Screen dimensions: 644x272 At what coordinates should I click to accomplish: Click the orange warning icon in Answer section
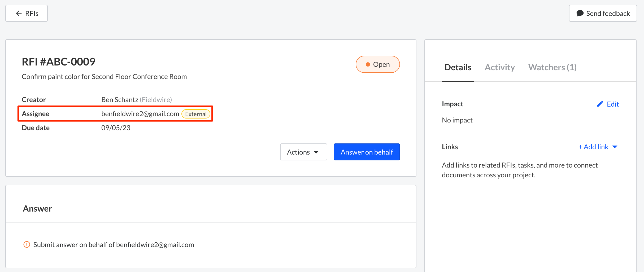[27, 244]
